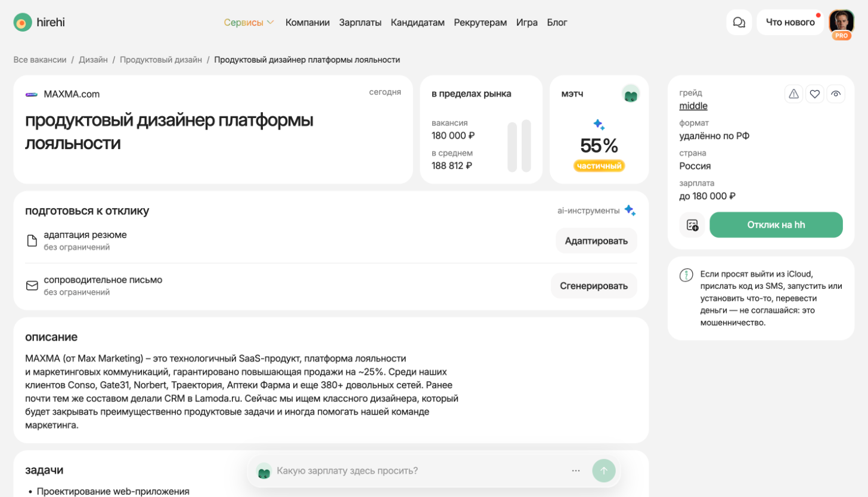
Task: Click the match mascot icon
Action: click(630, 94)
